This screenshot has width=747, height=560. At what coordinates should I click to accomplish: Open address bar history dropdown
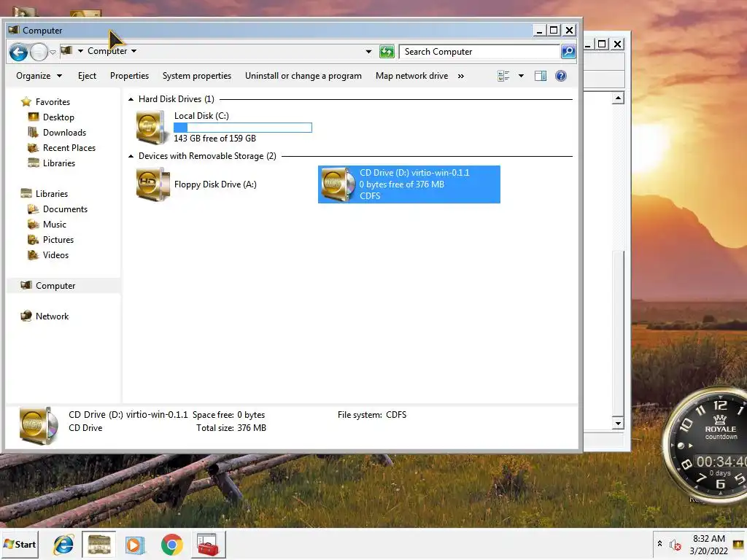click(368, 52)
